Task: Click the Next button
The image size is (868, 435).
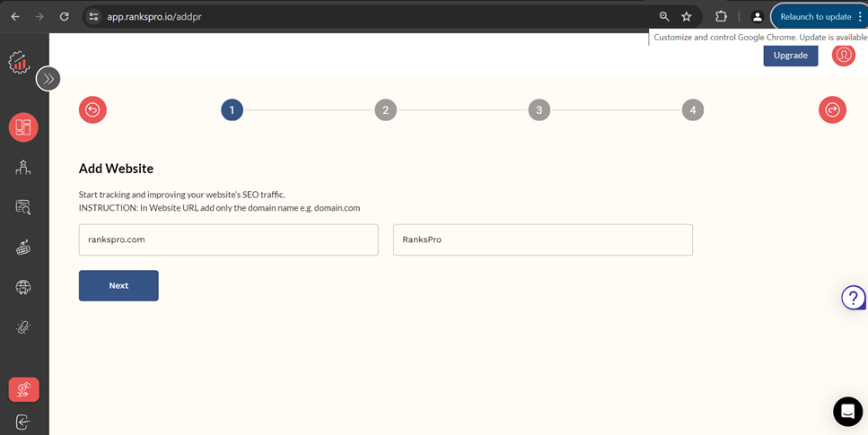Action: 118,285
